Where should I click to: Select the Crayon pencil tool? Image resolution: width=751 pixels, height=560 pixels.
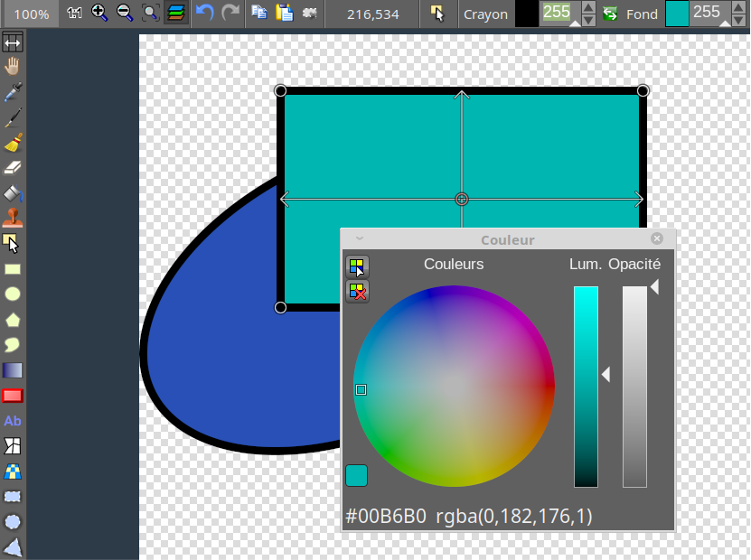tap(12, 117)
